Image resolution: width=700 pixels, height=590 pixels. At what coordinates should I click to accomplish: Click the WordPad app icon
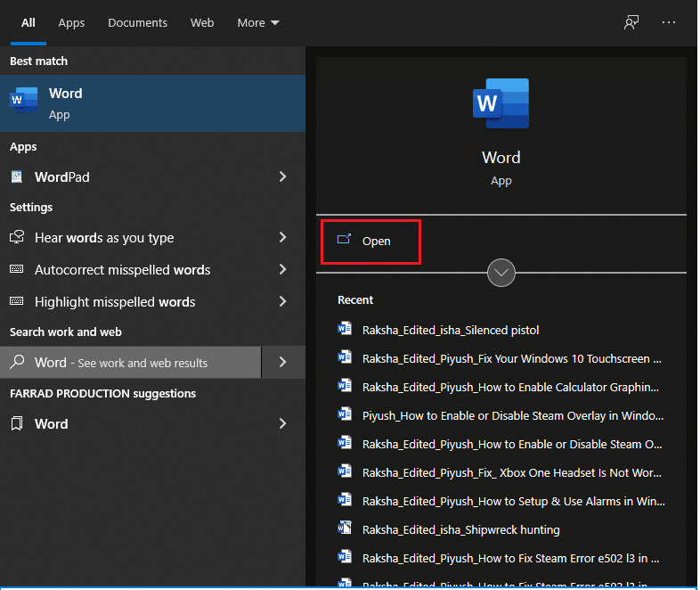[17, 177]
